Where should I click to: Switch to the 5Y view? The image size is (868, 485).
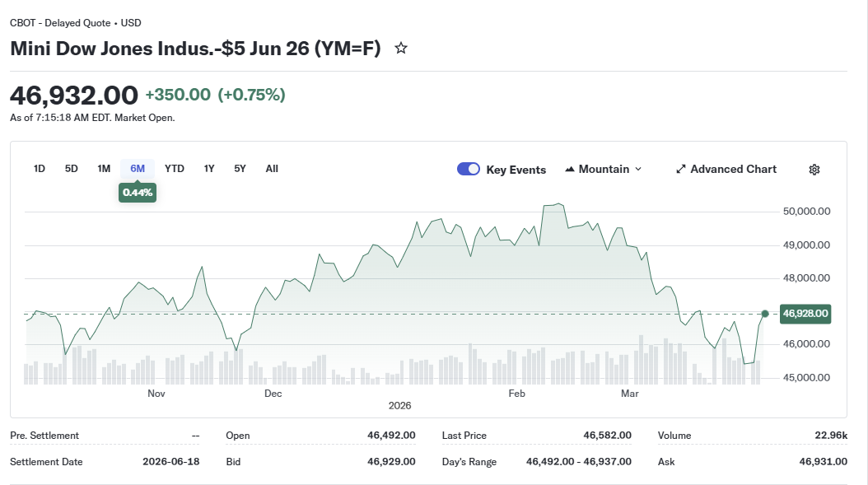coord(240,168)
